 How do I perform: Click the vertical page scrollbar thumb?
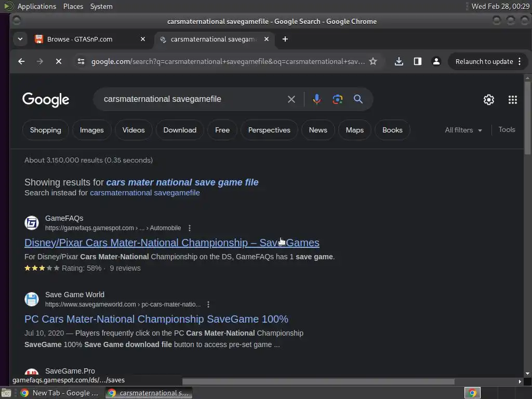point(527,119)
